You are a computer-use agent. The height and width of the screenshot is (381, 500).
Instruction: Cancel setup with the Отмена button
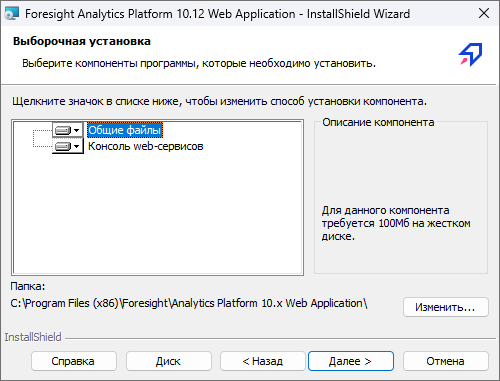[446, 361]
